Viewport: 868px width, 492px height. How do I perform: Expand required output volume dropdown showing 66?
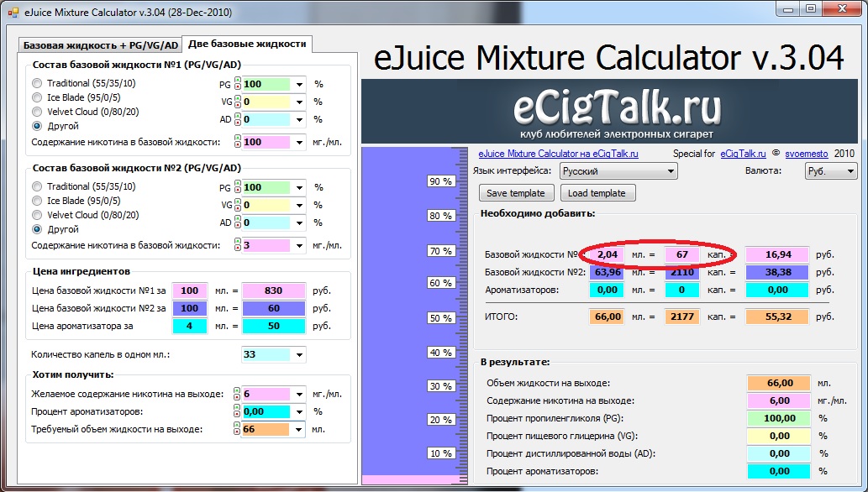coord(299,430)
